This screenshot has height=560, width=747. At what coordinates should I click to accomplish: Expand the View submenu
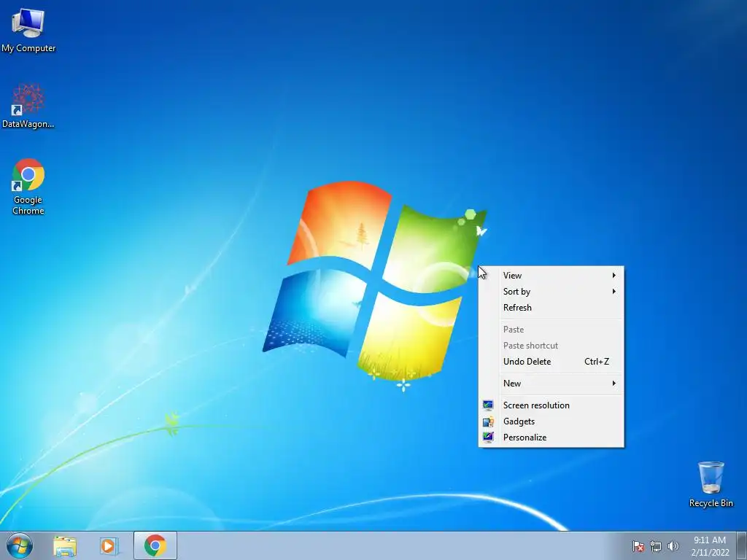[x=551, y=275]
